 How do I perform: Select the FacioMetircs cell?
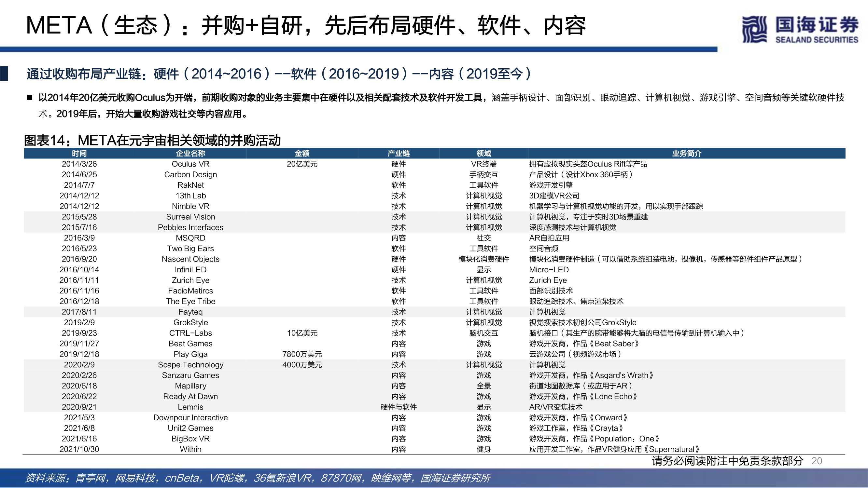point(190,291)
